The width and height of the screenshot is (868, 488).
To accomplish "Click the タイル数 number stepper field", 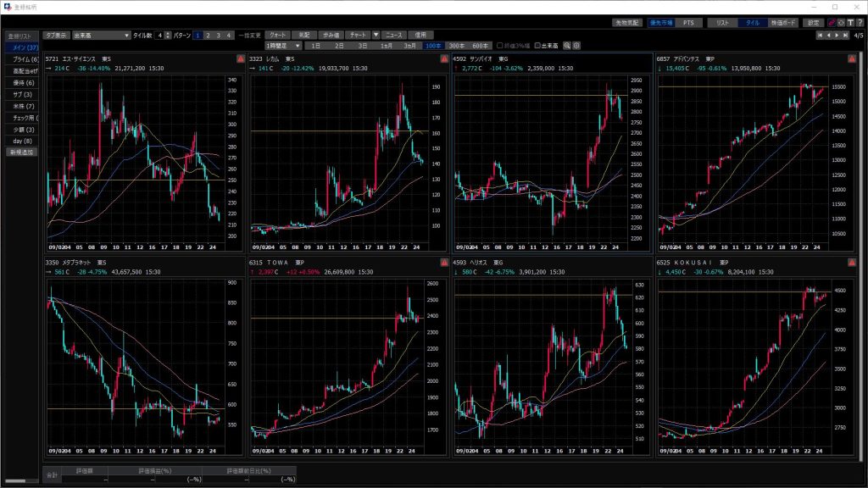I will point(160,35).
